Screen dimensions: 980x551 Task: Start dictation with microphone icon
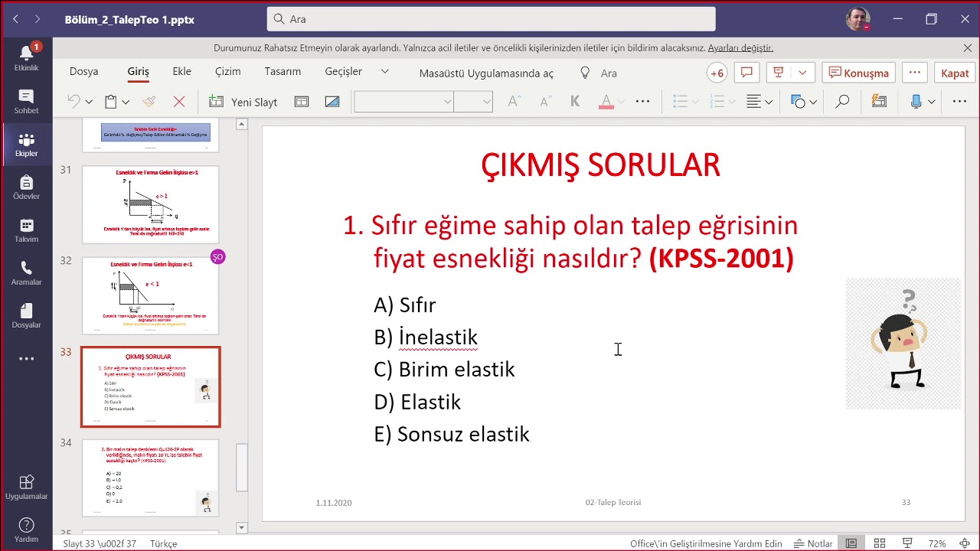pos(916,101)
